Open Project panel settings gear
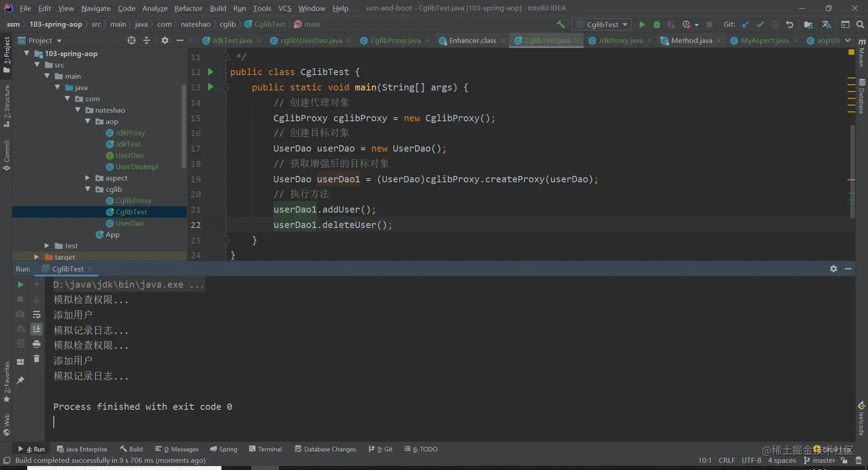 [165, 40]
